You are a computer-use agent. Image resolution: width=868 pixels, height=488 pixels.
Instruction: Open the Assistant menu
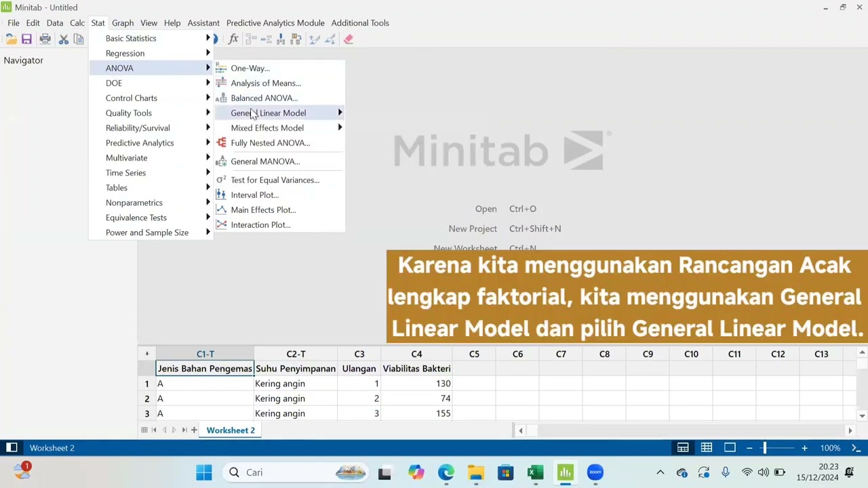click(x=203, y=23)
